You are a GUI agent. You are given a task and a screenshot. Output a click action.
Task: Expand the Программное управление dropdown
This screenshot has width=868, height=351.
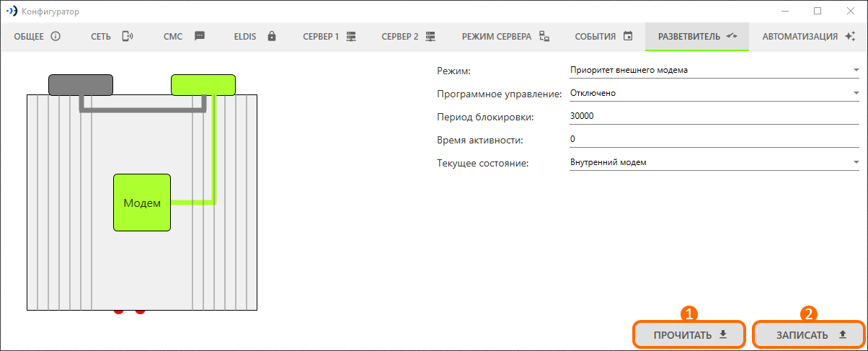[x=714, y=93]
